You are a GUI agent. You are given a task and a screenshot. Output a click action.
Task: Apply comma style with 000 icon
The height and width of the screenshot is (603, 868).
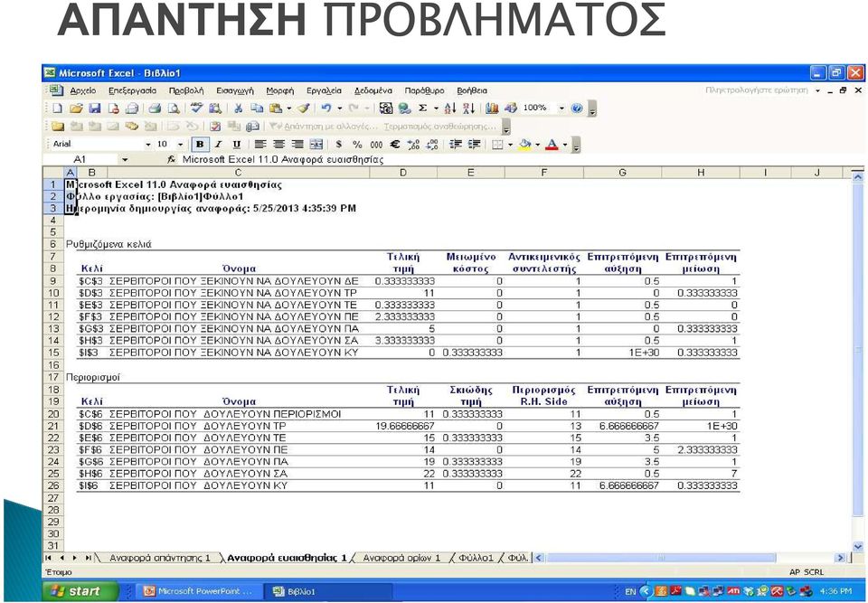pyautogui.click(x=376, y=144)
